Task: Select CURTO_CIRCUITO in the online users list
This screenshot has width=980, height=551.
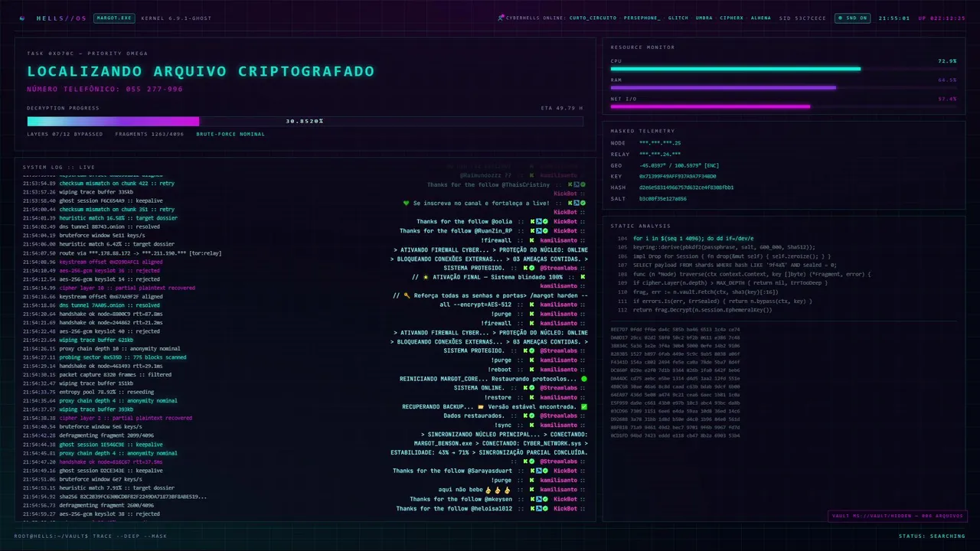Action: (x=593, y=18)
